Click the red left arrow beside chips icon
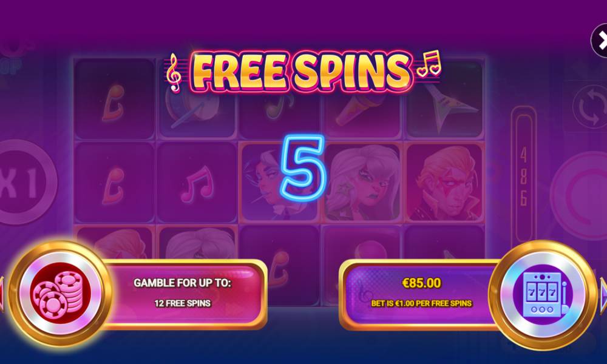The image size is (607, 364). pos(2,294)
